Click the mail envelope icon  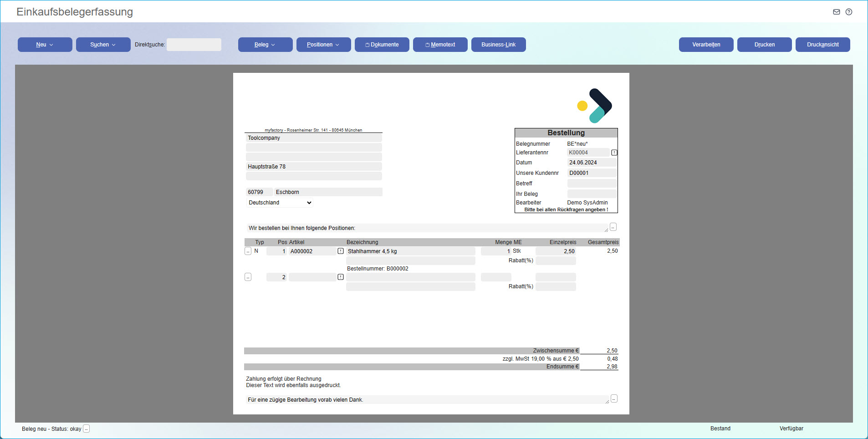[837, 12]
